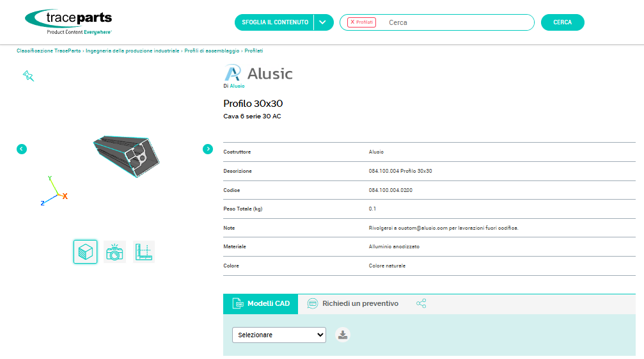
Task: Click the Peso Totale (kg) label
Action: (243, 209)
